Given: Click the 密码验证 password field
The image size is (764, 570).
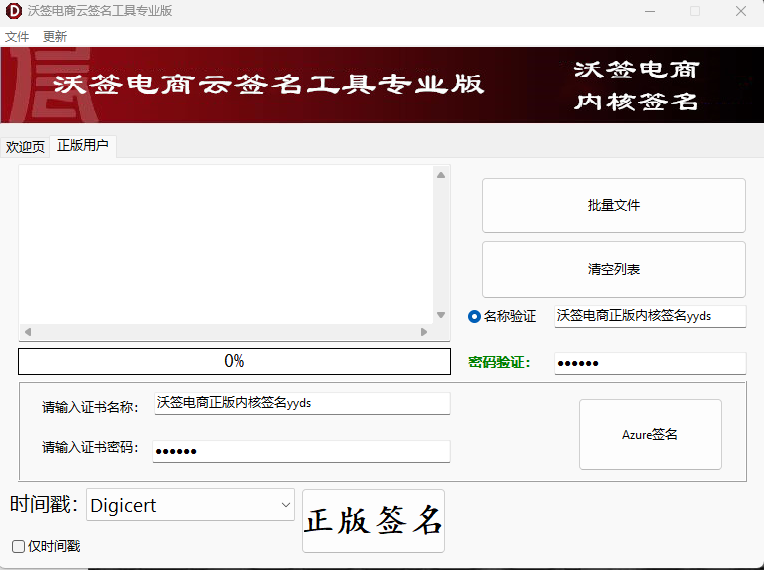Looking at the screenshot, I should (650, 363).
